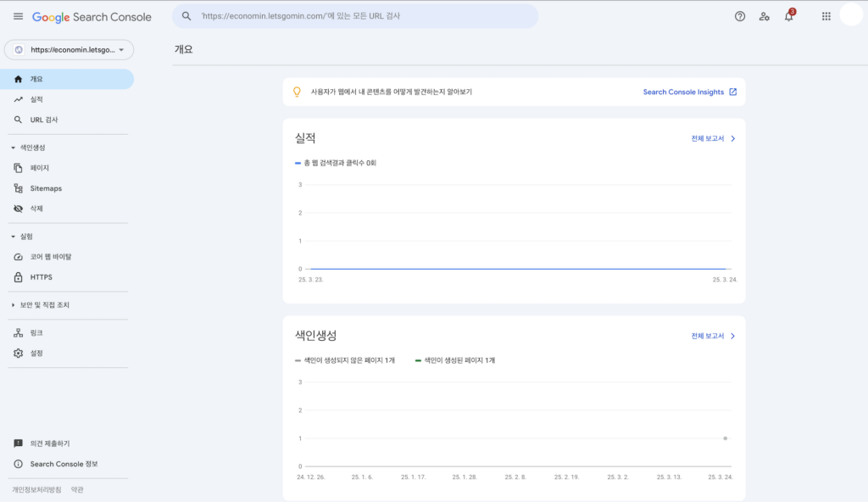This screenshot has width=868, height=502.
Task: Click the info icon beside Search Console 정보
Action: point(19,465)
